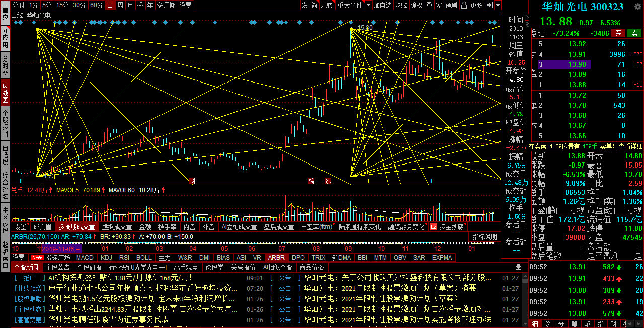Click the 预测 forecast button

(x=451, y=5)
